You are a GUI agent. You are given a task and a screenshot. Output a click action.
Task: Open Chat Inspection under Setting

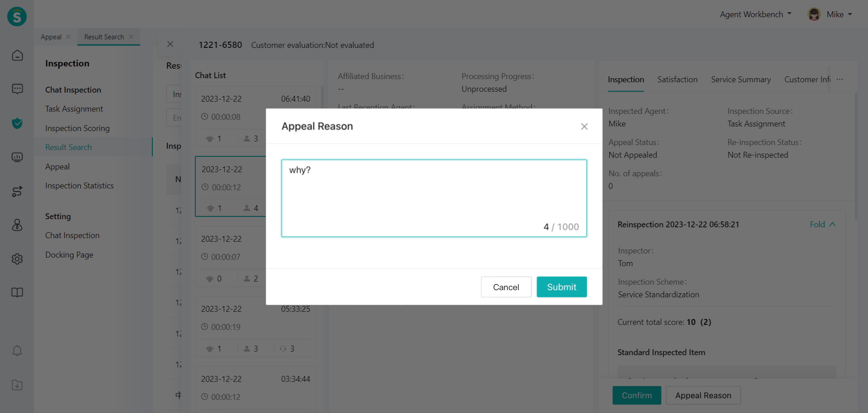72,235
